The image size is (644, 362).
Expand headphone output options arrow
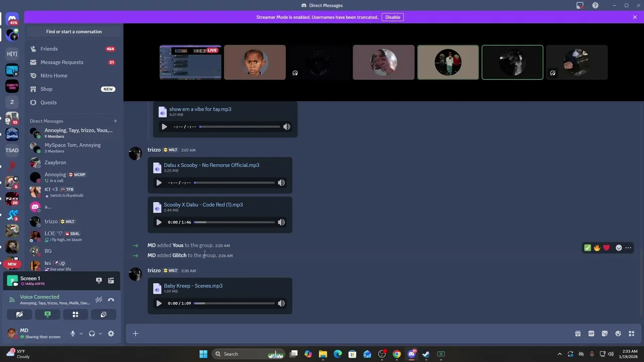[x=100, y=333]
